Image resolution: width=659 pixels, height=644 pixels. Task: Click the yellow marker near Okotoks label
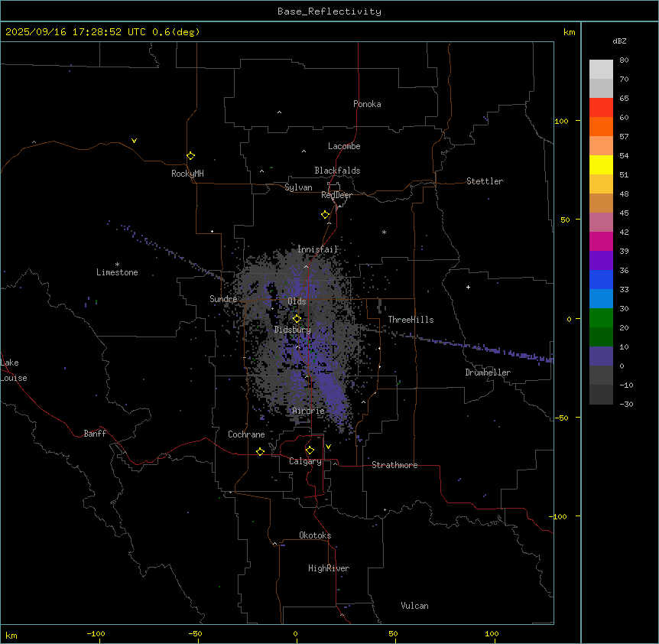(274, 545)
